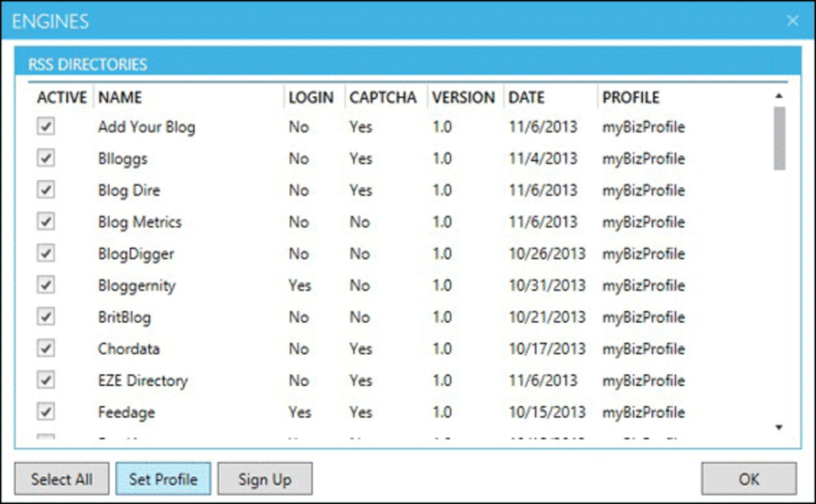Click the No captcha value for Blog Metrics
Image resolution: width=816 pixels, height=504 pixels.
[x=359, y=222]
